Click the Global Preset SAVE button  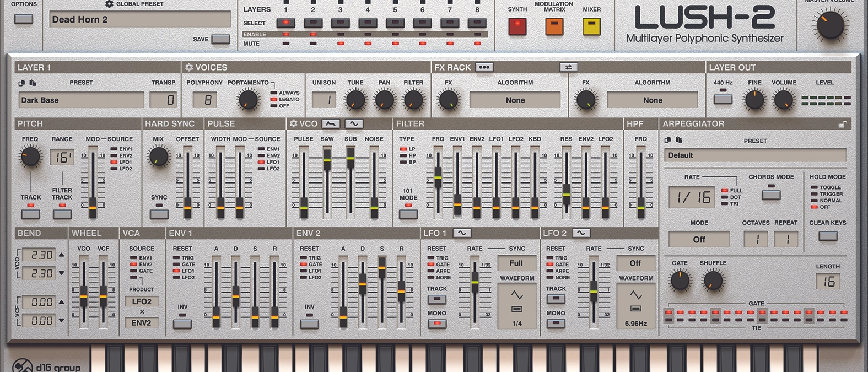[x=220, y=39]
